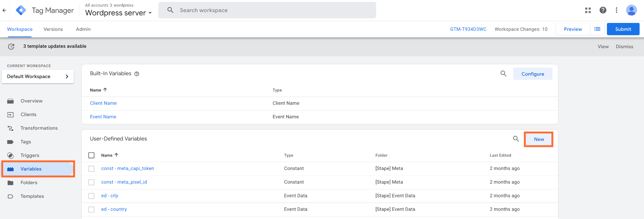Click the Preview button
644x219 pixels.
click(573, 29)
